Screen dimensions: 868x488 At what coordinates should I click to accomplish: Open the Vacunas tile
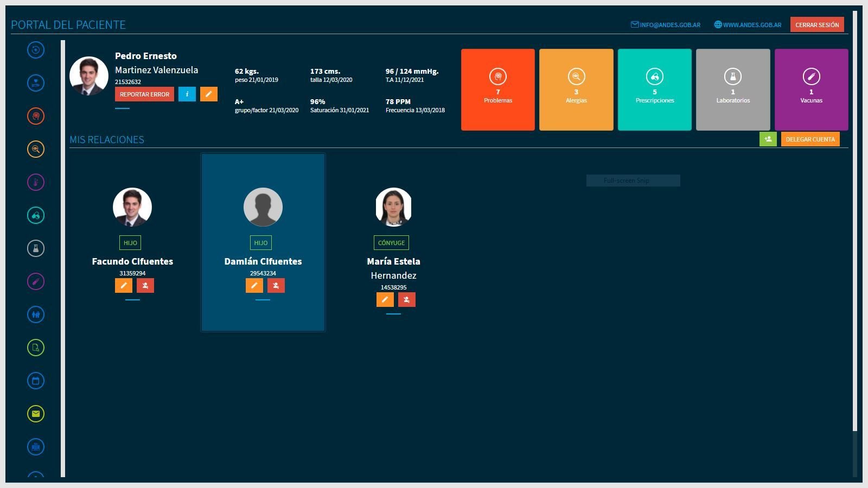pyautogui.click(x=812, y=90)
